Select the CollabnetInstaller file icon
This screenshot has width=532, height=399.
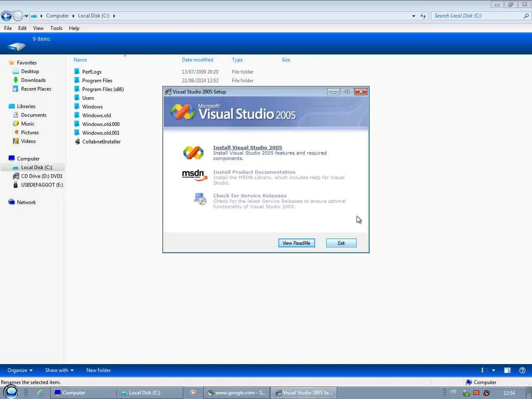(x=77, y=141)
